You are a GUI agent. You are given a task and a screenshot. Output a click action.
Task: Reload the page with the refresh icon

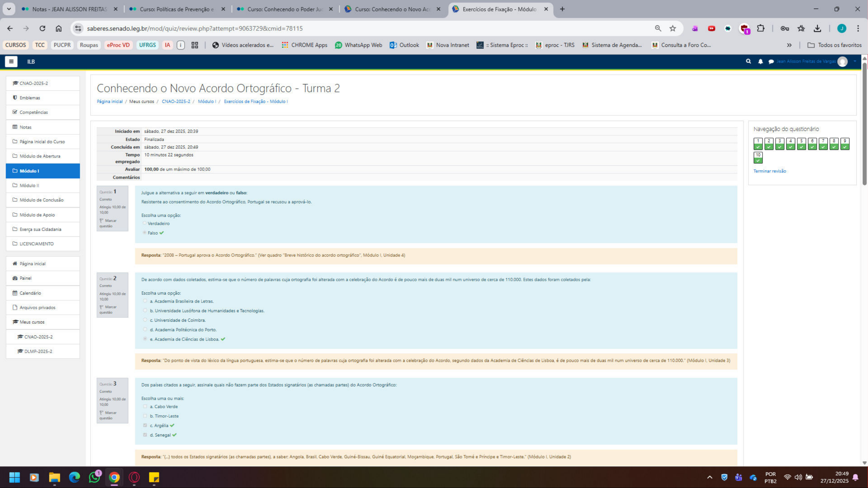(x=42, y=28)
